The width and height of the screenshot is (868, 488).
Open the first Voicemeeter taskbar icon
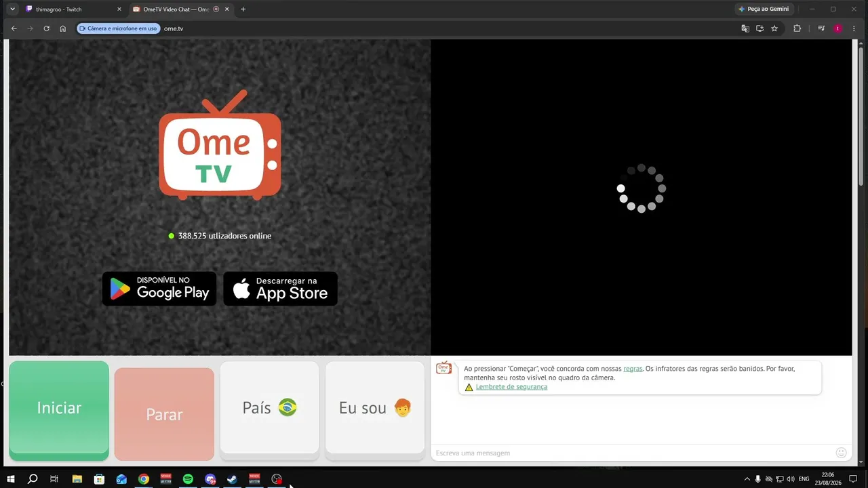165,479
